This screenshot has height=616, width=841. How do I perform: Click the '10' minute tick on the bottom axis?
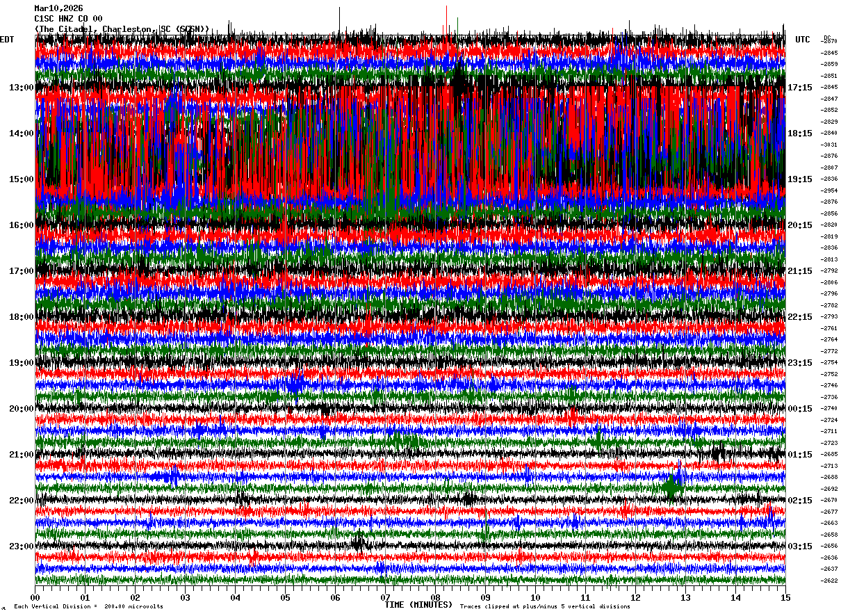536,597
